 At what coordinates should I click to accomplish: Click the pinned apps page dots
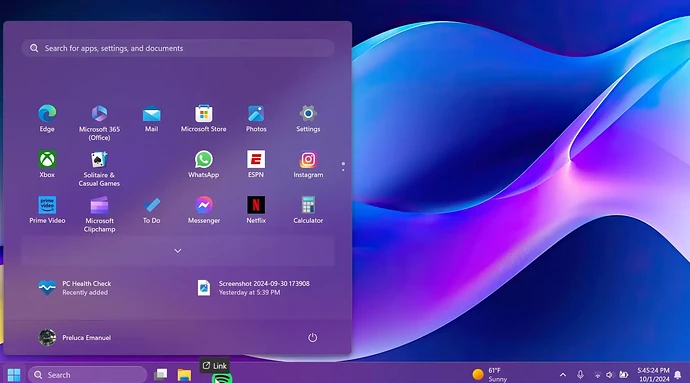coord(343,166)
